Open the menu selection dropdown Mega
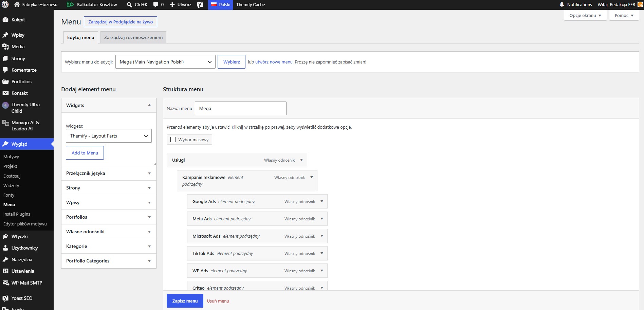 point(165,62)
